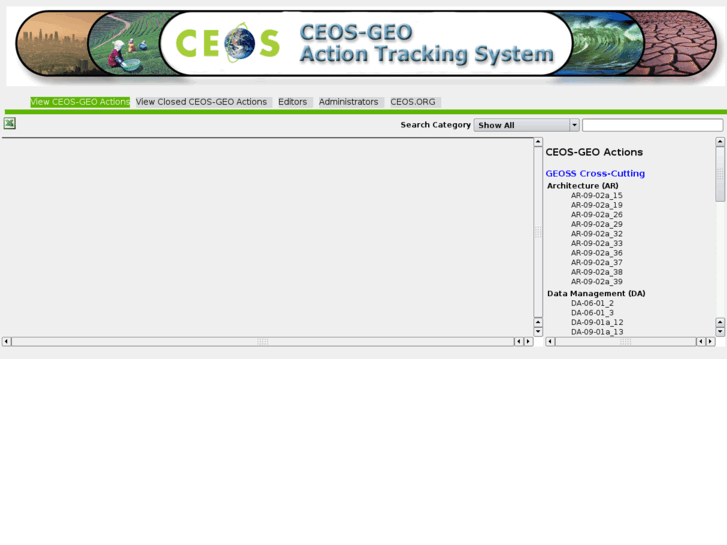Click the CEOS-GEO Action Tracking System banner
The height and width of the screenshot is (545, 727).
pos(365,44)
